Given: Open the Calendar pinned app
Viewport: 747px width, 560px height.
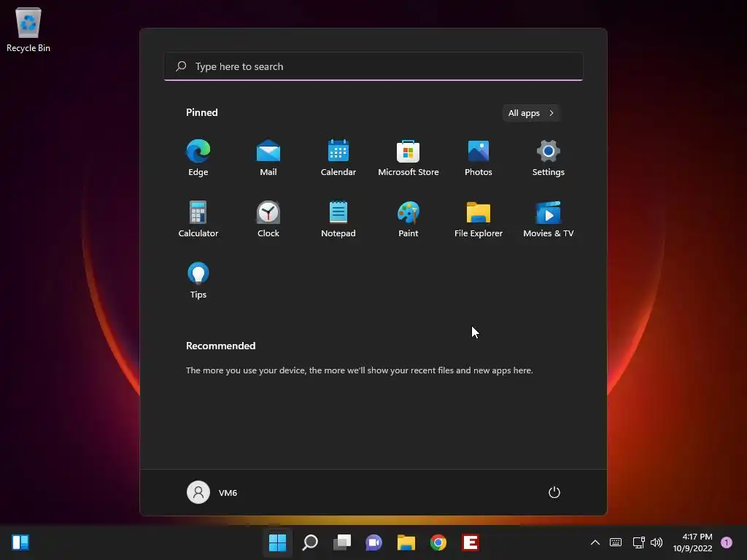Looking at the screenshot, I should tap(338, 158).
